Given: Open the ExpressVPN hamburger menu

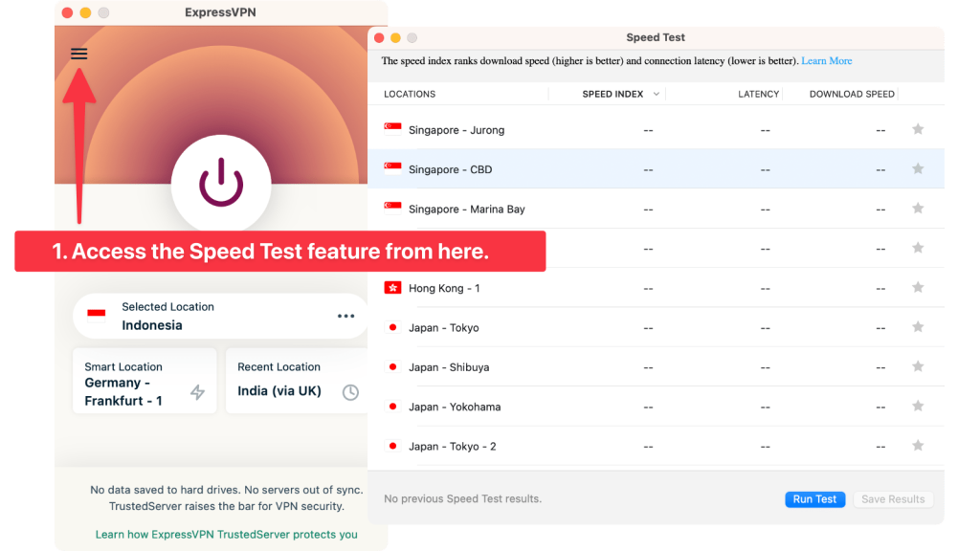Looking at the screenshot, I should pyautogui.click(x=78, y=54).
